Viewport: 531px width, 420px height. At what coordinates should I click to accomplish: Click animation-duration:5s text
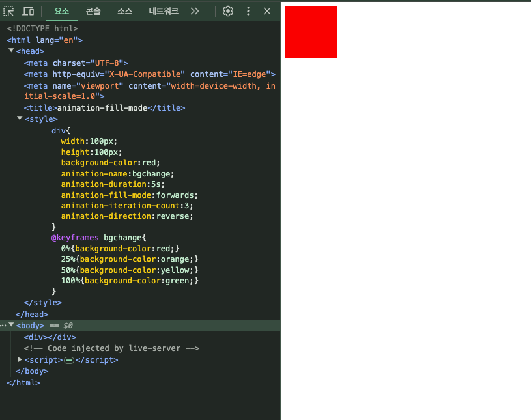tap(113, 184)
